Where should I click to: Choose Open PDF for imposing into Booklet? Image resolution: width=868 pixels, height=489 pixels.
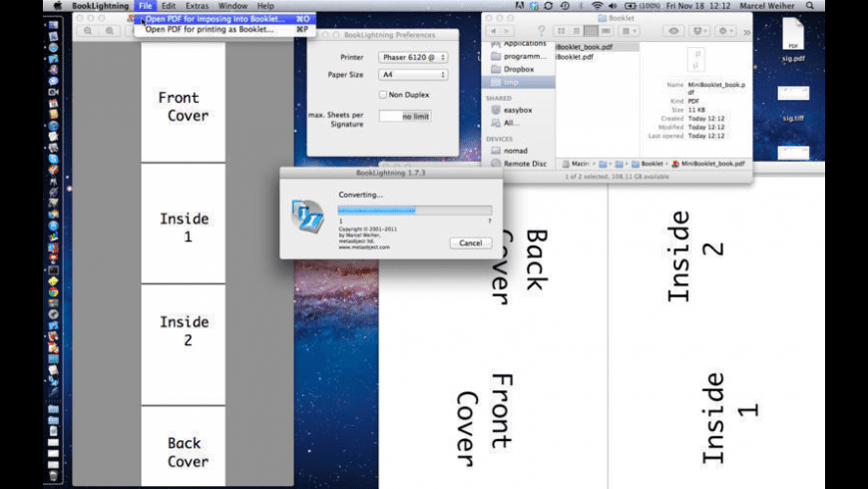[x=225, y=19]
